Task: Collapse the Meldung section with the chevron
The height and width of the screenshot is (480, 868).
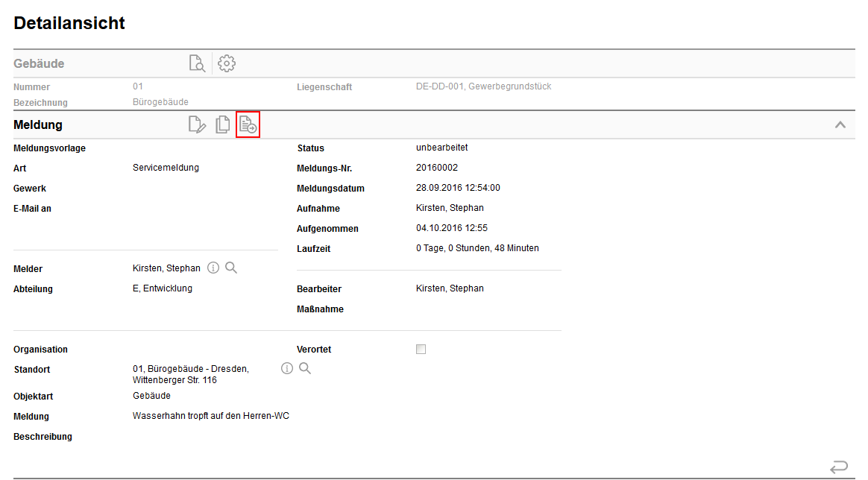Action: (x=840, y=124)
